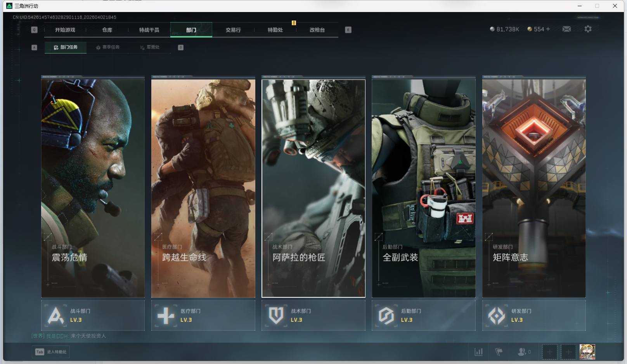Select the 赛季任务 sub-tab
The width and height of the screenshot is (627, 364).
click(108, 47)
